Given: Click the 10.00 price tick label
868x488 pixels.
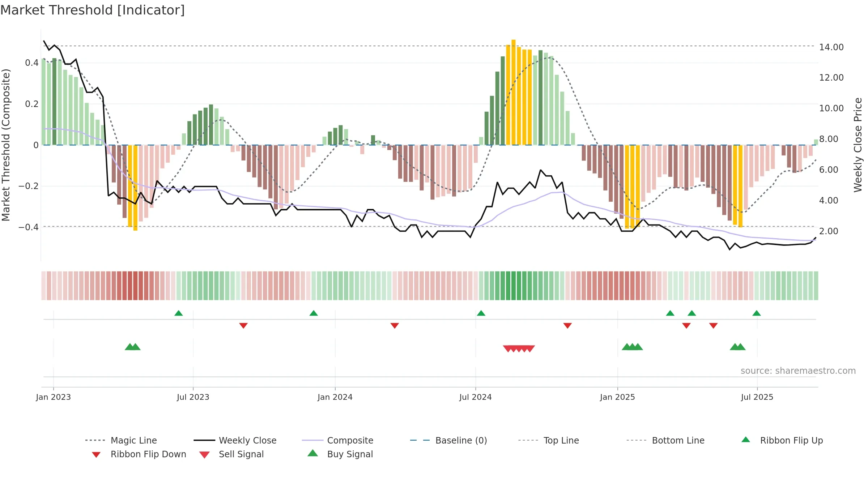Looking at the screenshot, I should pyautogui.click(x=831, y=108).
